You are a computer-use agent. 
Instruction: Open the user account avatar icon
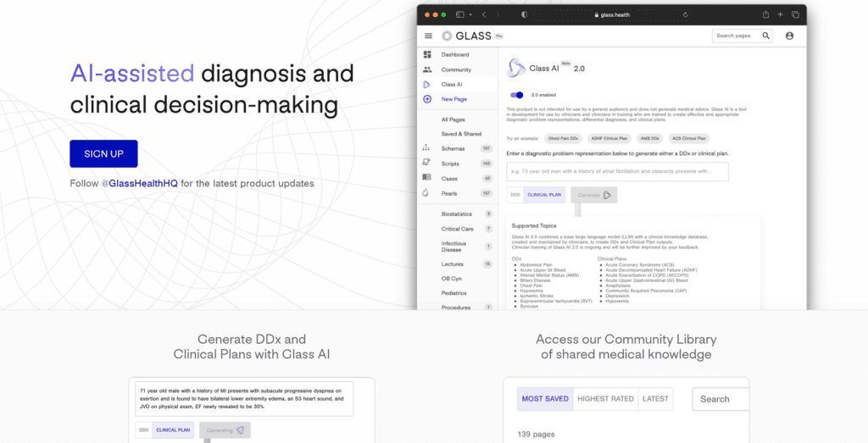[x=789, y=36]
